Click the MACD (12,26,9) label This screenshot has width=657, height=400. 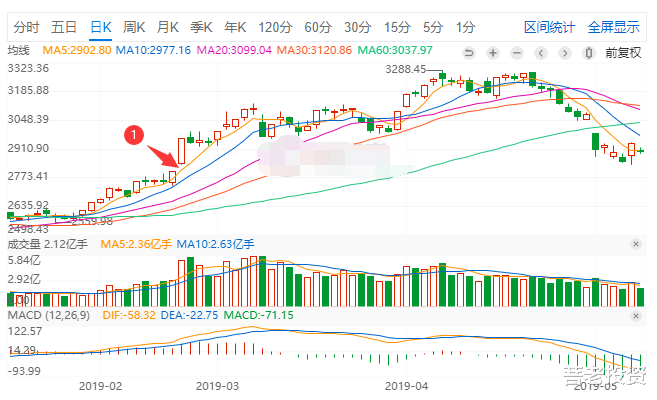pos(49,315)
